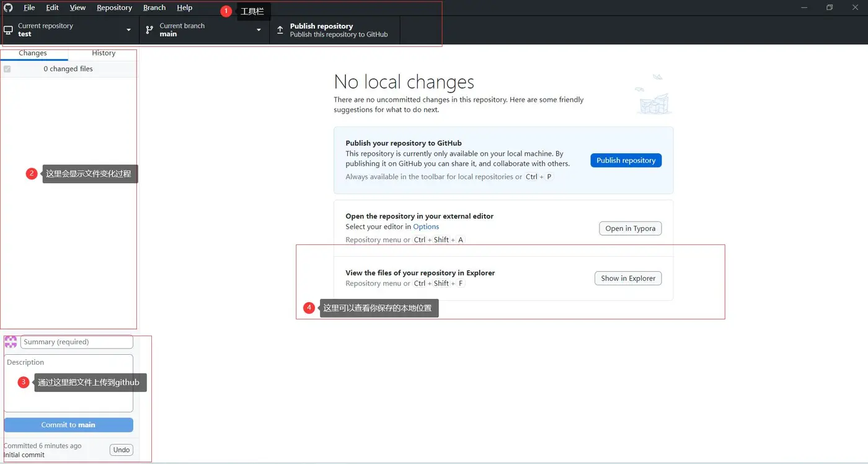The width and height of the screenshot is (868, 464).
Task: Click the upload arrow icon for Publish repository
Action: click(x=280, y=30)
